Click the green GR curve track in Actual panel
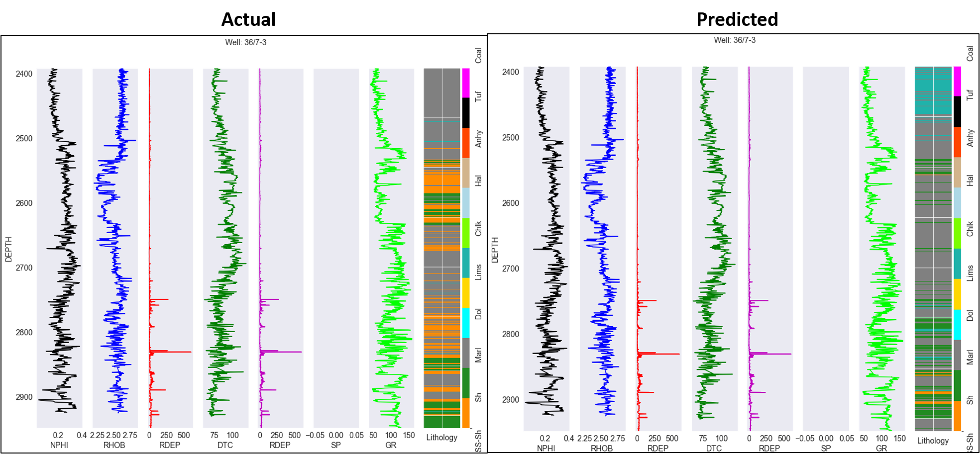The image size is (980, 454). 391,248
